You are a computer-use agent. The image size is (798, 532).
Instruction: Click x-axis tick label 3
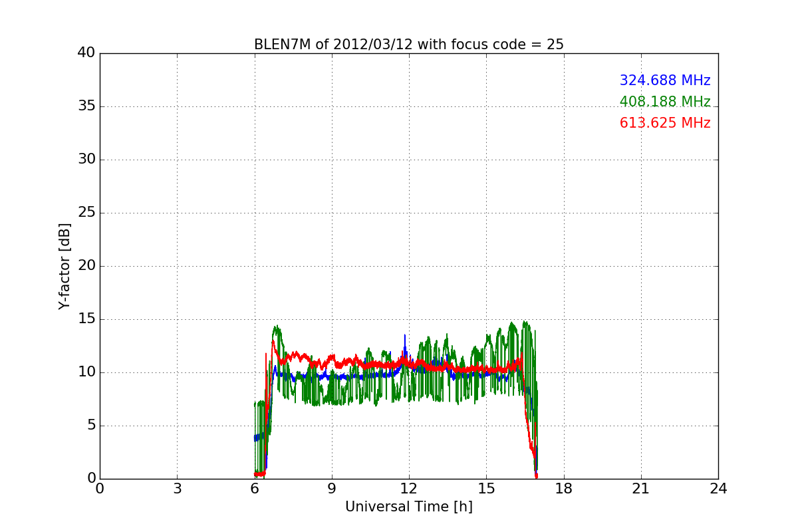pos(177,489)
